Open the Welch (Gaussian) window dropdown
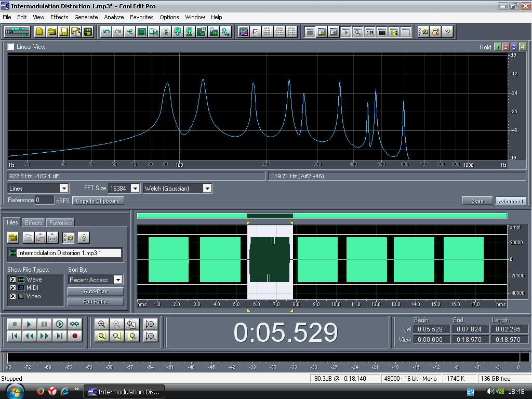Image resolution: width=532 pixels, height=399 pixels. 207,188
